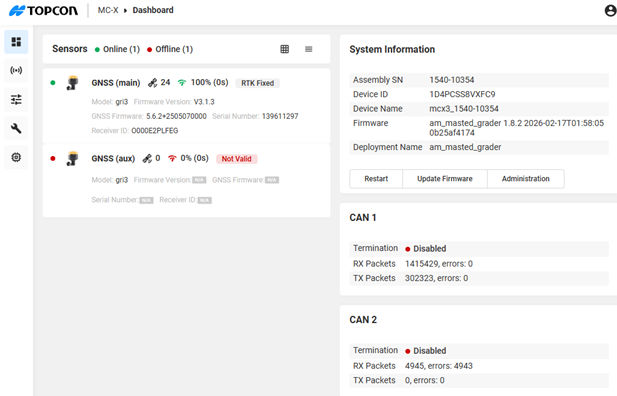The image size is (617, 396).
Task: Click GNSS (aux) receiver icon
Action: (x=73, y=159)
